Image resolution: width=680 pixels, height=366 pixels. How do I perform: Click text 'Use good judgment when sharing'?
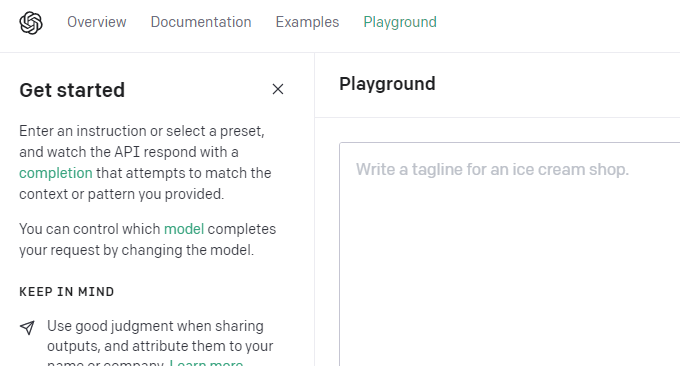pos(155,326)
